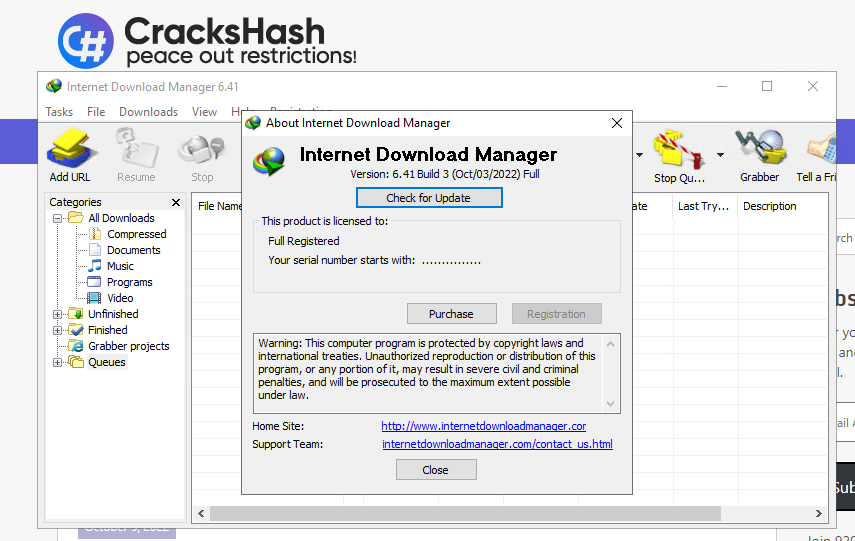Screen dimensions: 855x541
Task: Click the horizontal scrollbar left arrow
Action: coord(201,513)
